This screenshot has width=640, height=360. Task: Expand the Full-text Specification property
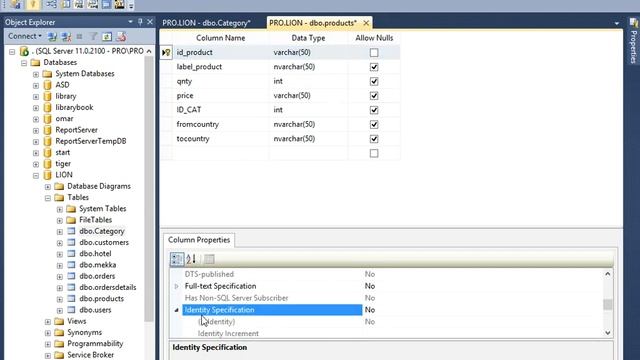[176, 286]
